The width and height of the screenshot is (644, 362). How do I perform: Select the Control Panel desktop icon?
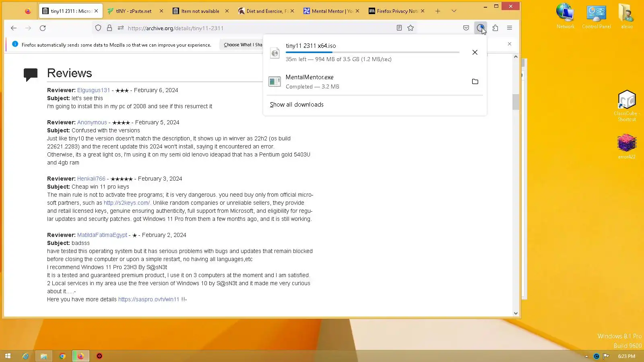(x=596, y=16)
